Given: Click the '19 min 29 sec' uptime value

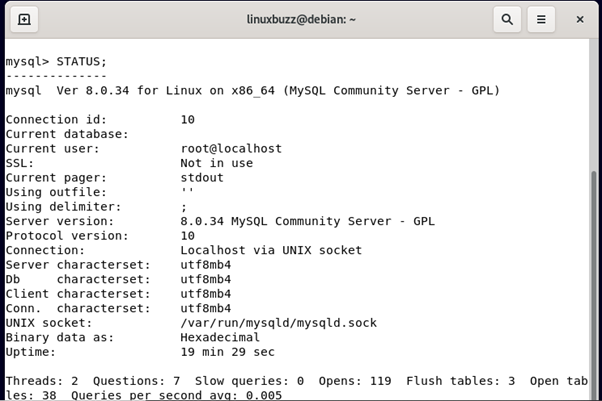Looking at the screenshot, I should tap(227, 352).
